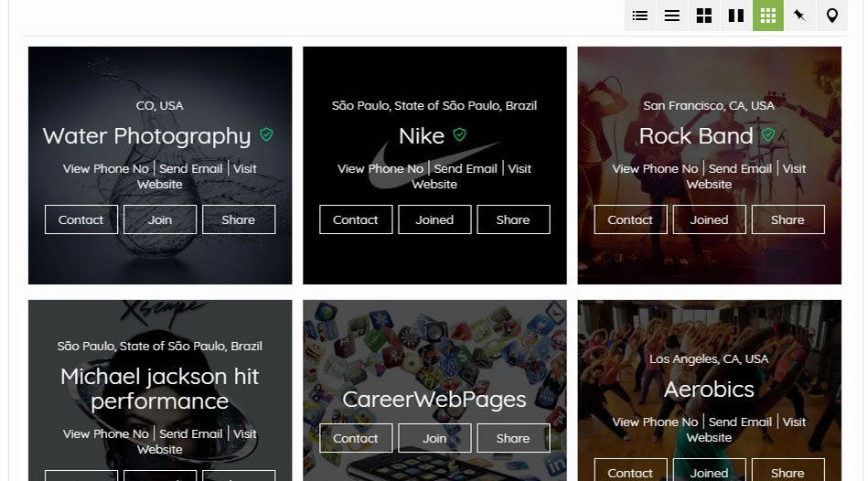
Task: Open Share options for Nike
Action: pyautogui.click(x=513, y=219)
